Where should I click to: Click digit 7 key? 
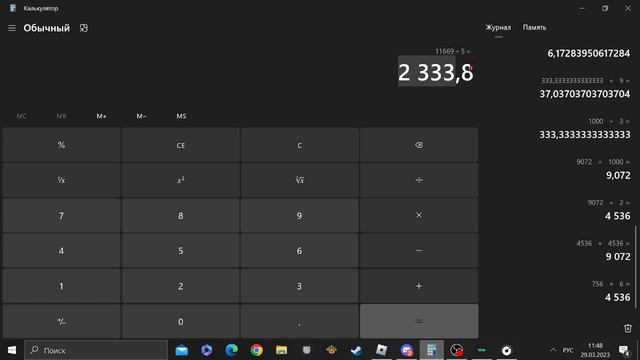[61, 215]
